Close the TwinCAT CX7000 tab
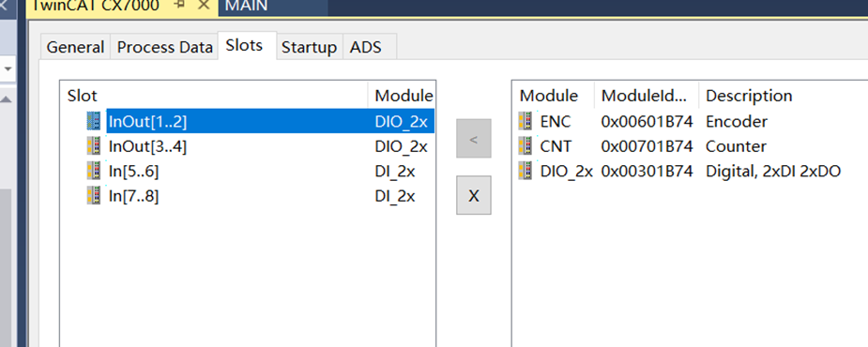This screenshot has height=347, width=868. click(x=204, y=6)
